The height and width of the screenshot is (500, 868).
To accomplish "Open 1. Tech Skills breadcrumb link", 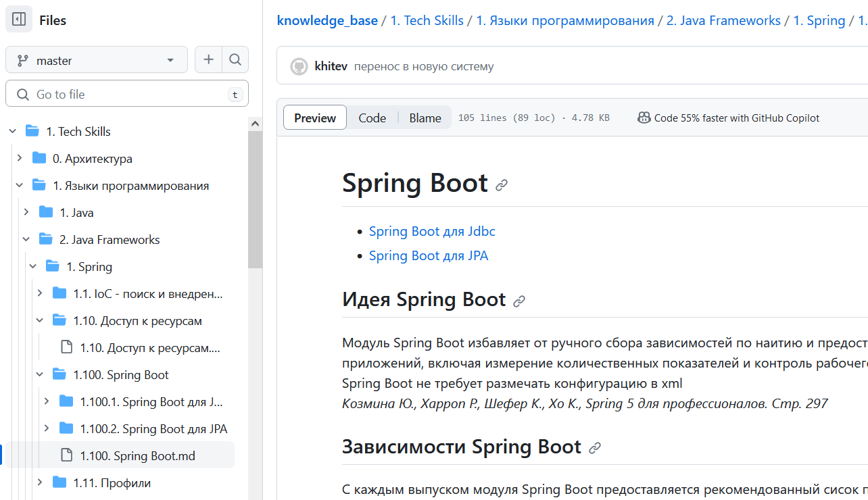I will tap(427, 20).
